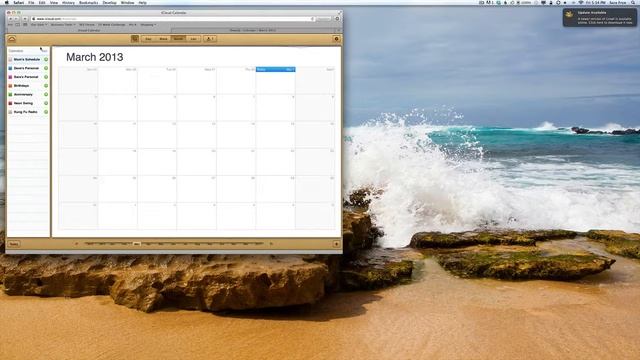Jump to next year timeline arrow
This screenshot has height=360, width=640.
click(271, 244)
